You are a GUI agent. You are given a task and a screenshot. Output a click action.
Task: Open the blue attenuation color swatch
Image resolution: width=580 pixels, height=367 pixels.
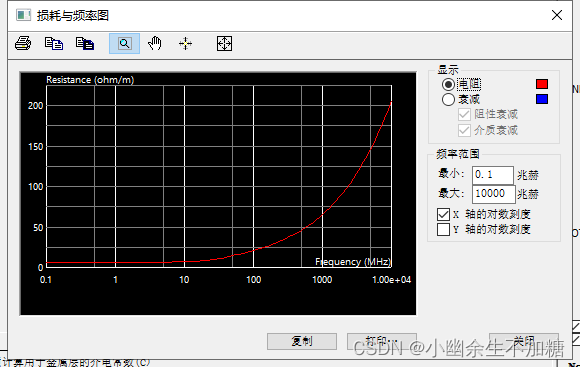542,99
